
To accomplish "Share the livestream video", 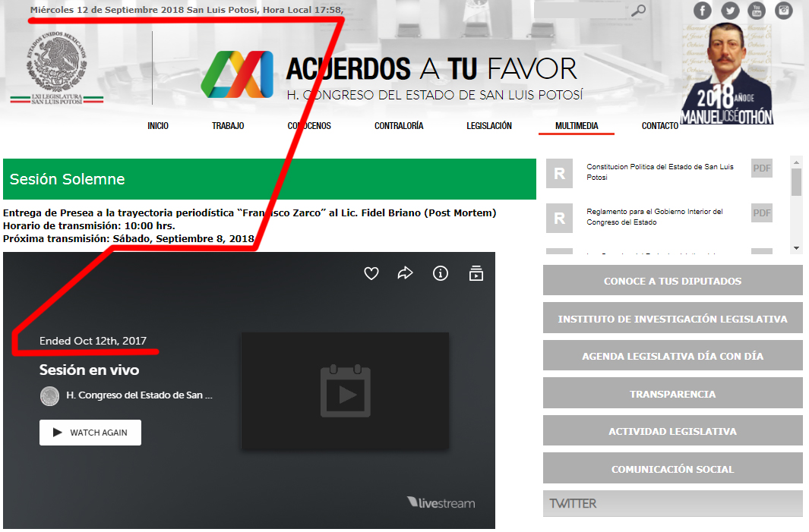I will pyautogui.click(x=406, y=273).
